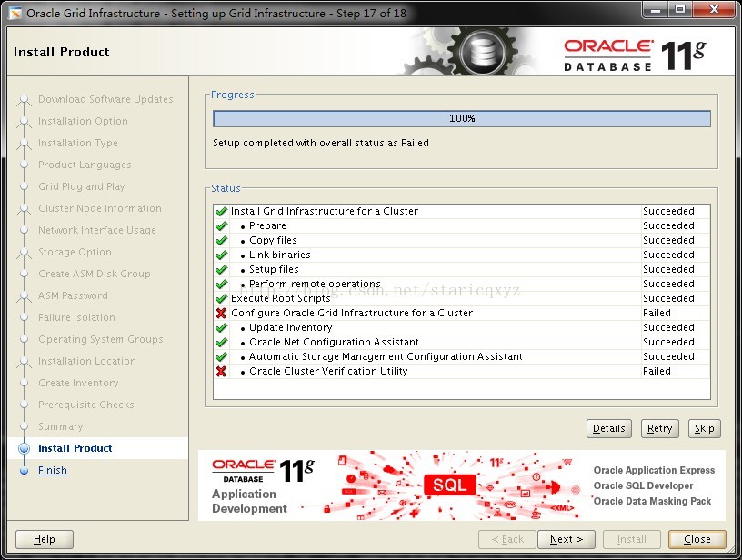This screenshot has width=742, height=560.
Task: Click green check beside Install Grid Infrastructure
Action: (x=221, y=212)
